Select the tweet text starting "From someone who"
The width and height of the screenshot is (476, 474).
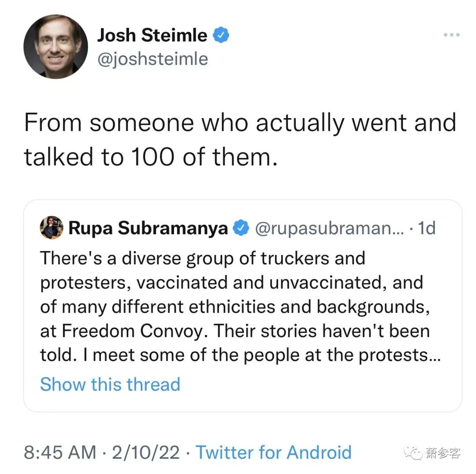[240, 139]
